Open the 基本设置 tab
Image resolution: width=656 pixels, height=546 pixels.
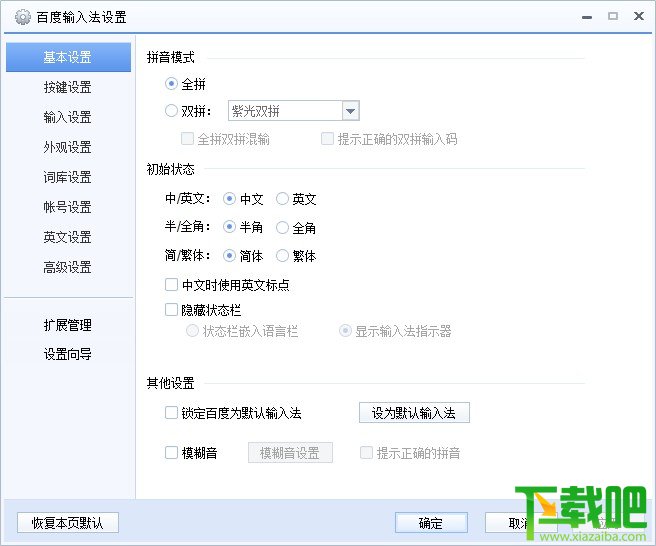(x=68, y=57)
